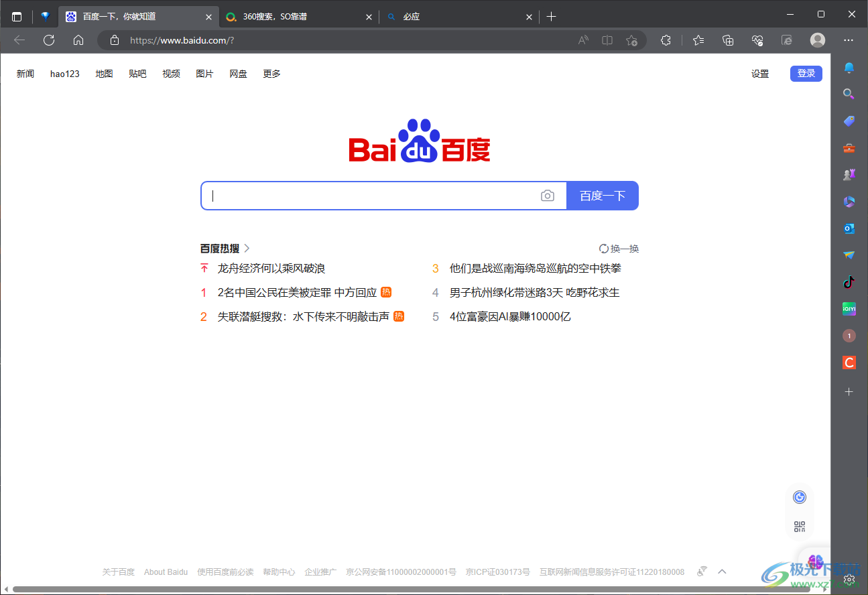Open iQIYI in sidebar
This screenshot has height=595, width=868.
click(849, 309)
